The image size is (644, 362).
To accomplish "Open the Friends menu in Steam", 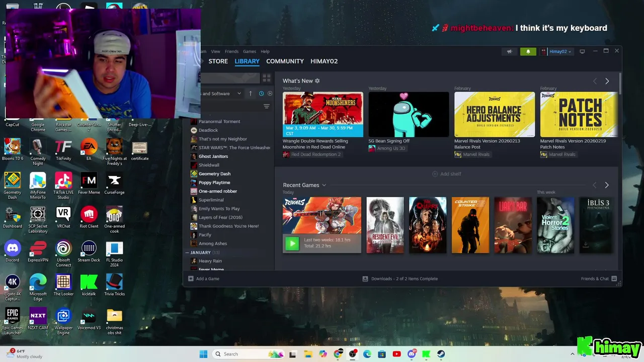I will pos(231,51).
